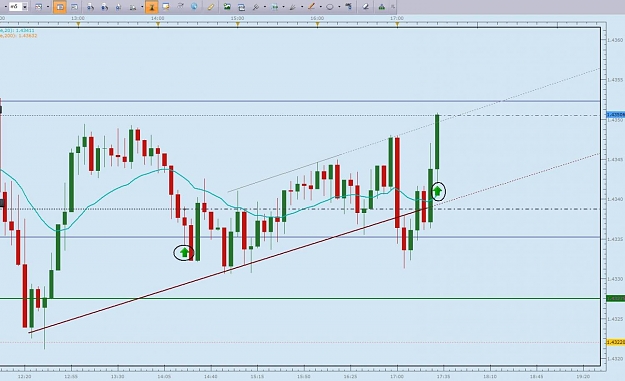Viewport: 625px width, 381px height.
Task: Click the 15:00 label on upper time ruler
Action: pos(237,18)
